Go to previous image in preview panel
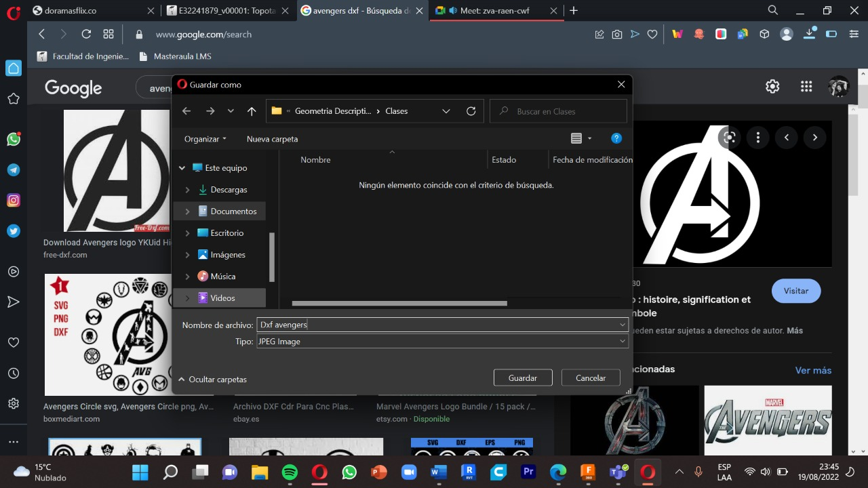 pyautogui.click(x=787, y=138)
